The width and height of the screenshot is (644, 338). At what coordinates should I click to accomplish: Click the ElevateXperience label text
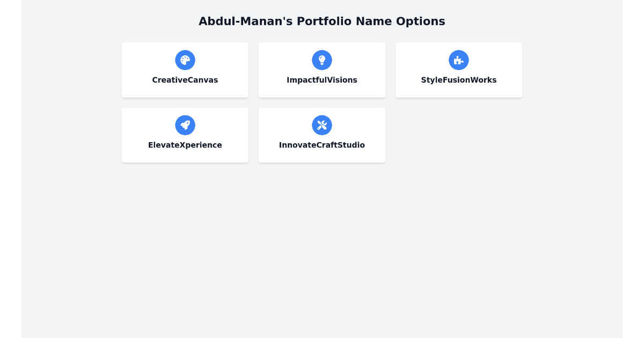pyautogui.click(x=185, y=145)
